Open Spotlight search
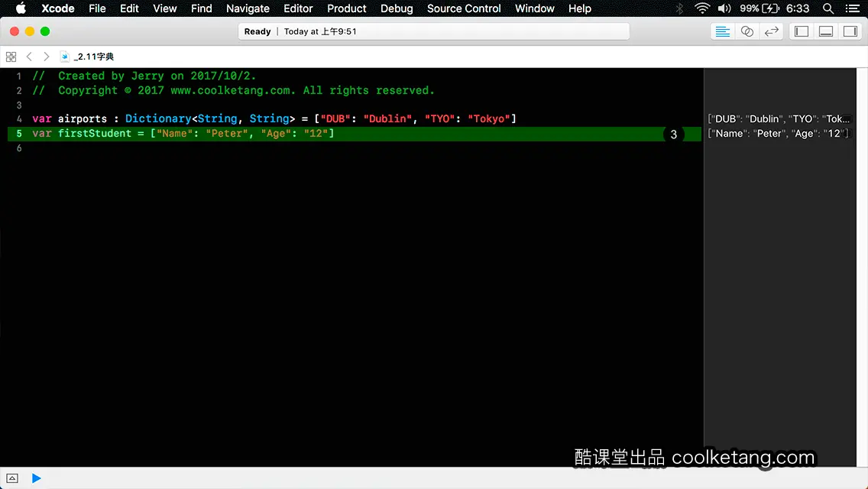 pos(828,8)
